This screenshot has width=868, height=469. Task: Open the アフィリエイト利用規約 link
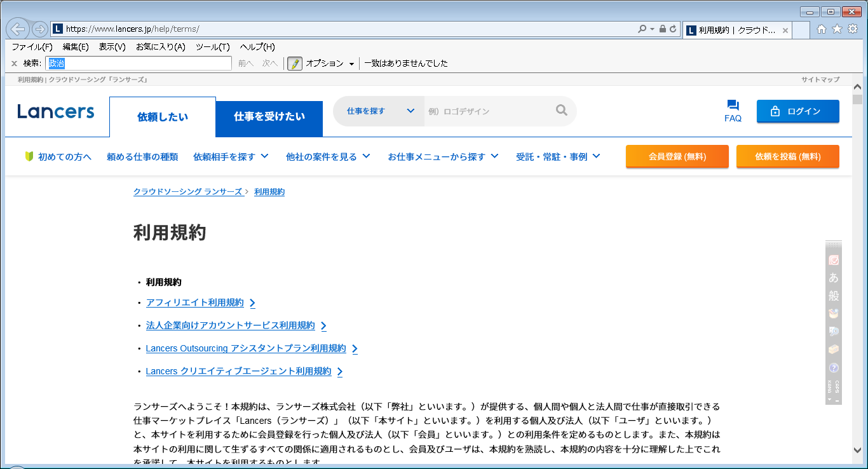point(195,302)
